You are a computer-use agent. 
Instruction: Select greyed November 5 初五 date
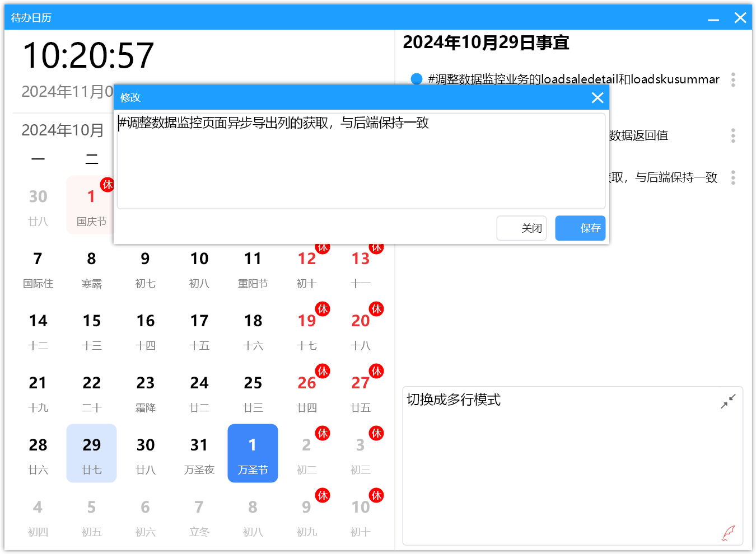coord(92,515)
